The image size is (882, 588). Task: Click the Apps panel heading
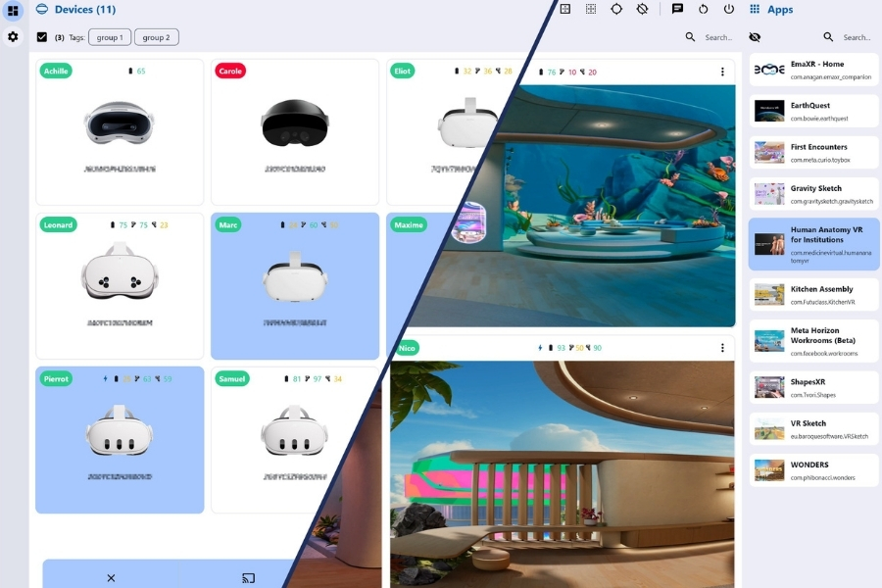[780, 10]
